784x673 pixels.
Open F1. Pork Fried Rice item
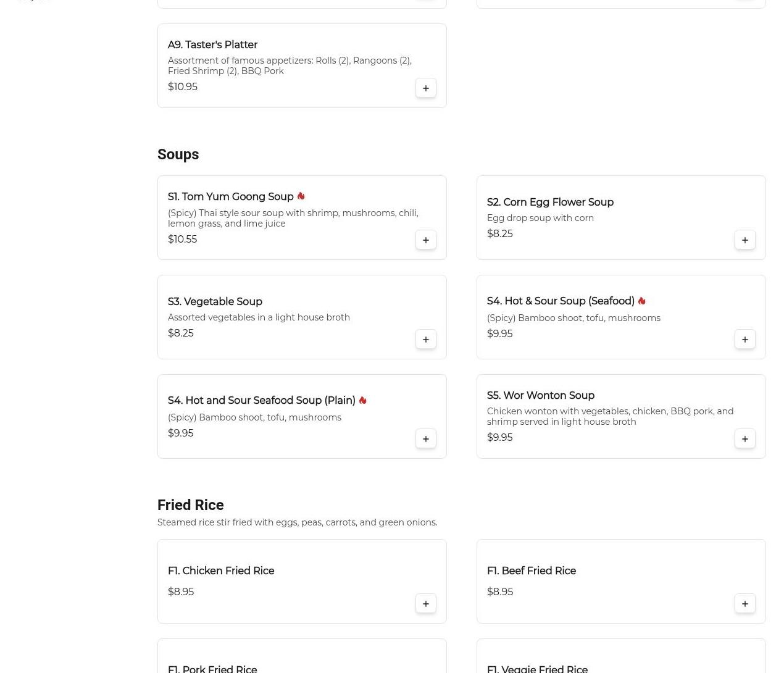pyautogui.click(x=212, y=669)
